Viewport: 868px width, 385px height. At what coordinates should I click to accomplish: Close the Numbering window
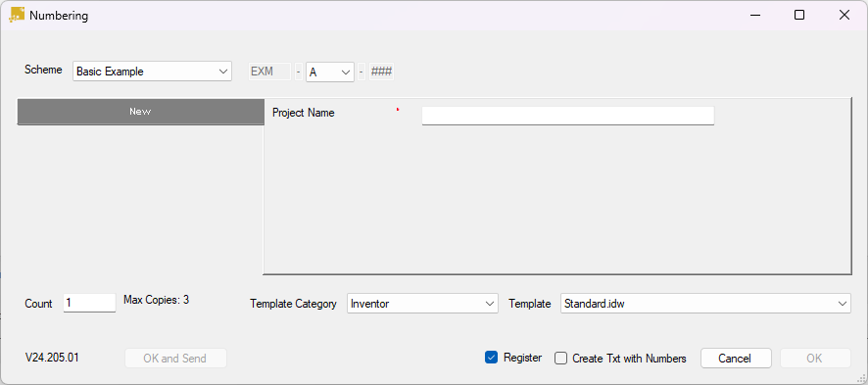point(844,15)
